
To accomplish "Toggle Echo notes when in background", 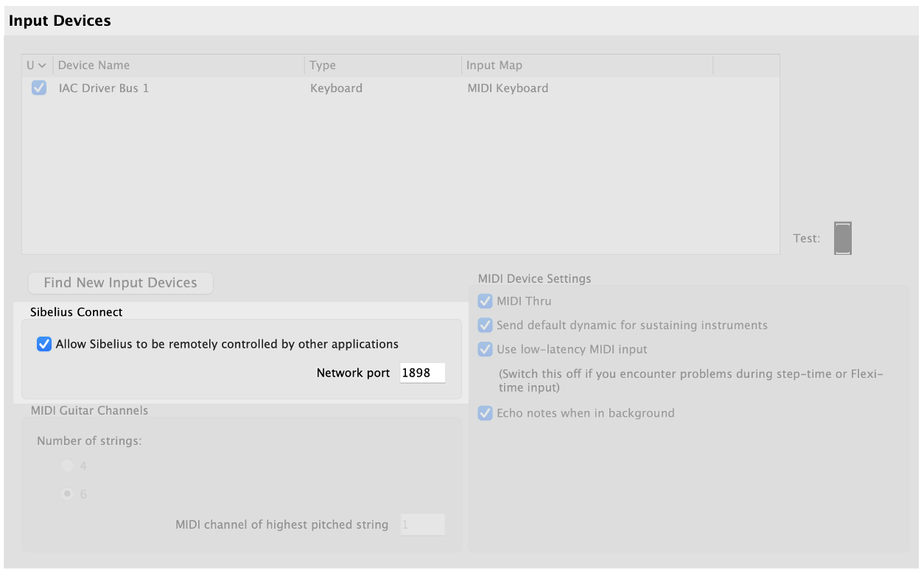I will (x=485, y=413).
